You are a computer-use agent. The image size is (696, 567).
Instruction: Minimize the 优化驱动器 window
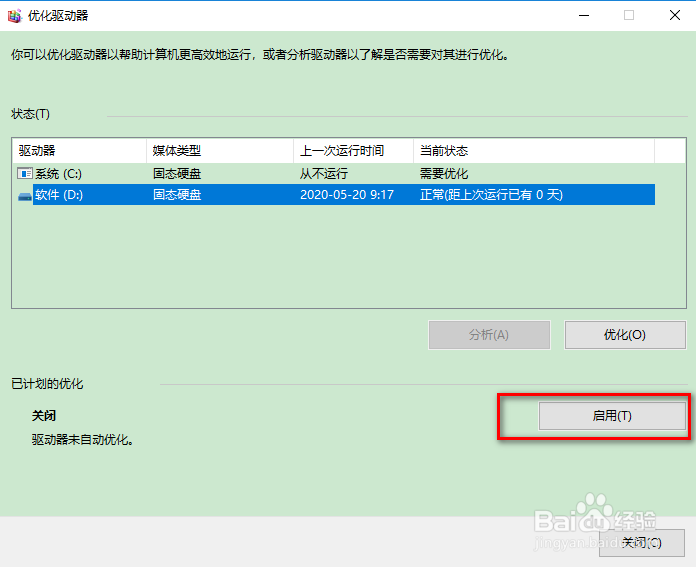point(584,16)
